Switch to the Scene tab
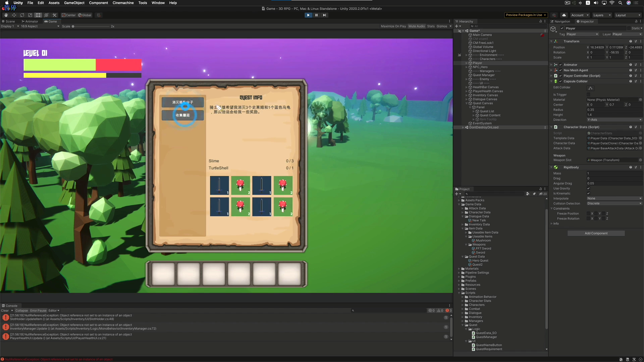The height and width of the screenshot is (362, 644). 9,21
